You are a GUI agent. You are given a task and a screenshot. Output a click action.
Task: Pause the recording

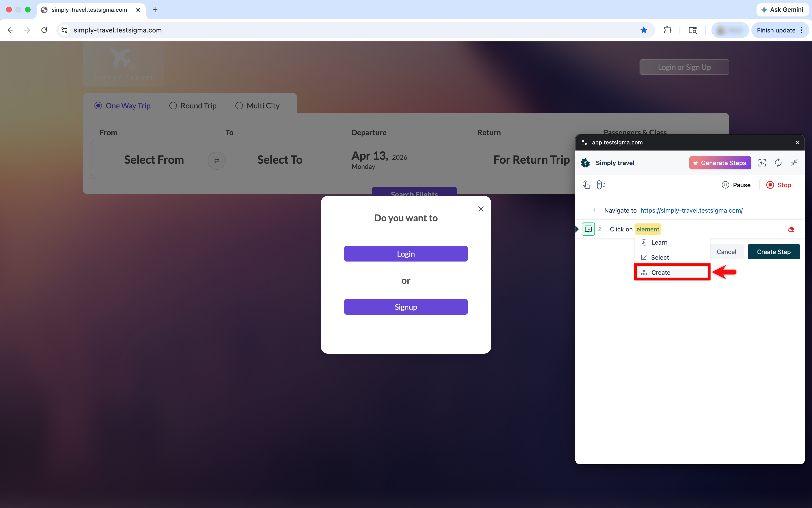(736, 185)
